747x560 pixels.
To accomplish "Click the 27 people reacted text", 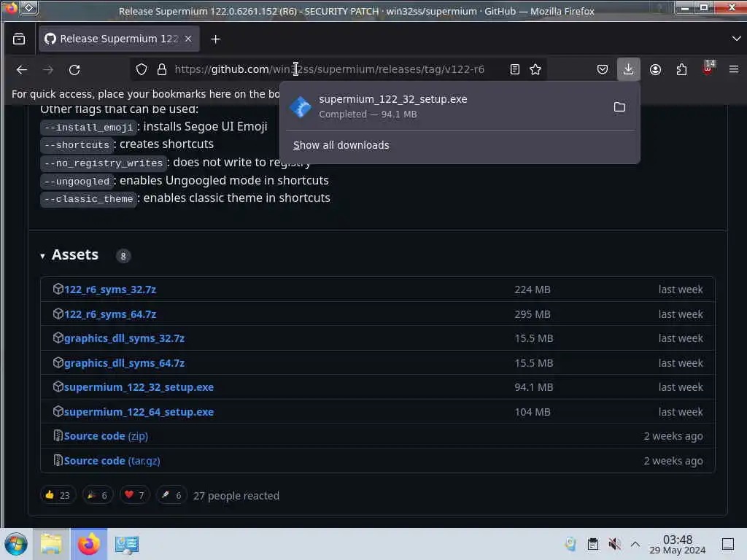I will tap(236, 496).
